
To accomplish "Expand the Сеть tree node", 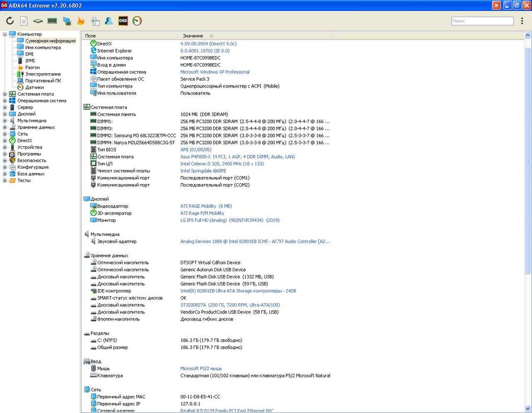I will point(5,134).
